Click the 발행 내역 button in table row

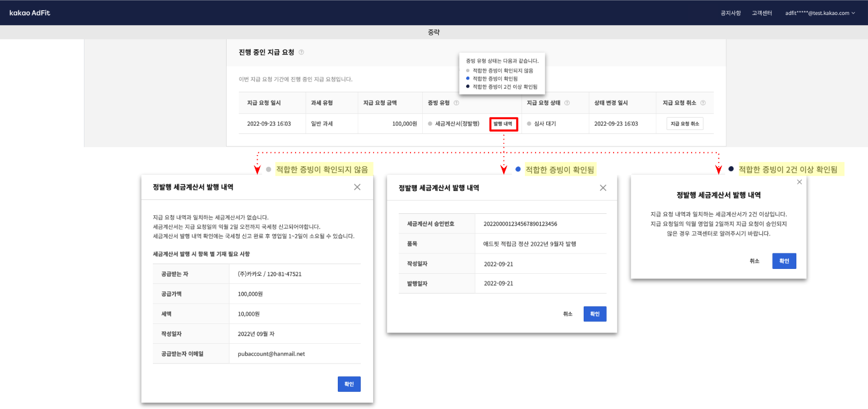(503, 124)
